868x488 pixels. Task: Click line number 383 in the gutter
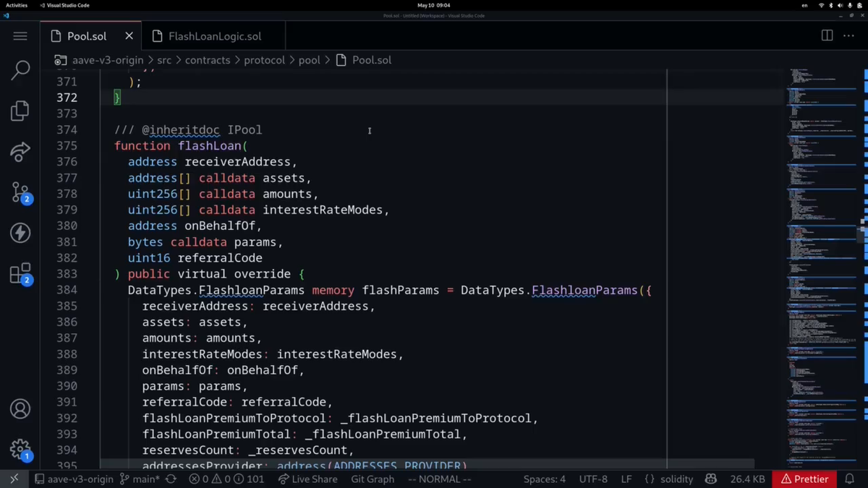[67, 274]
